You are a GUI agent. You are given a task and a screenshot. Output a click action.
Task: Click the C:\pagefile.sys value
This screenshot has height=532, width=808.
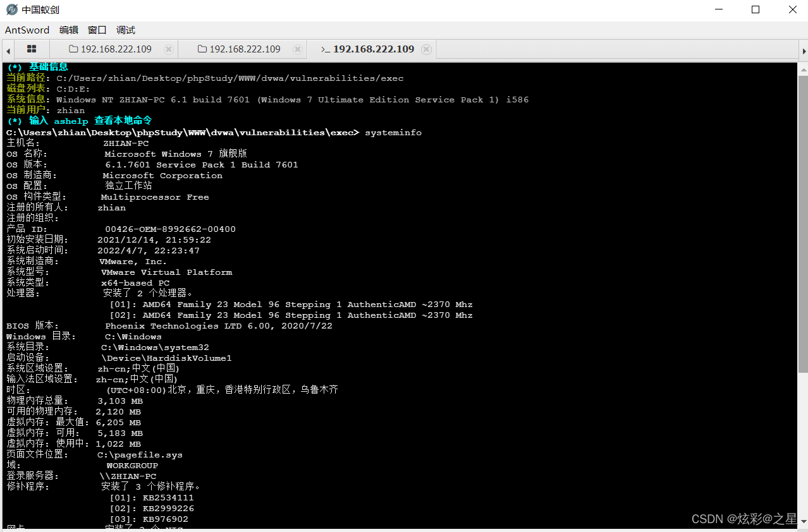tap(140, 455)
